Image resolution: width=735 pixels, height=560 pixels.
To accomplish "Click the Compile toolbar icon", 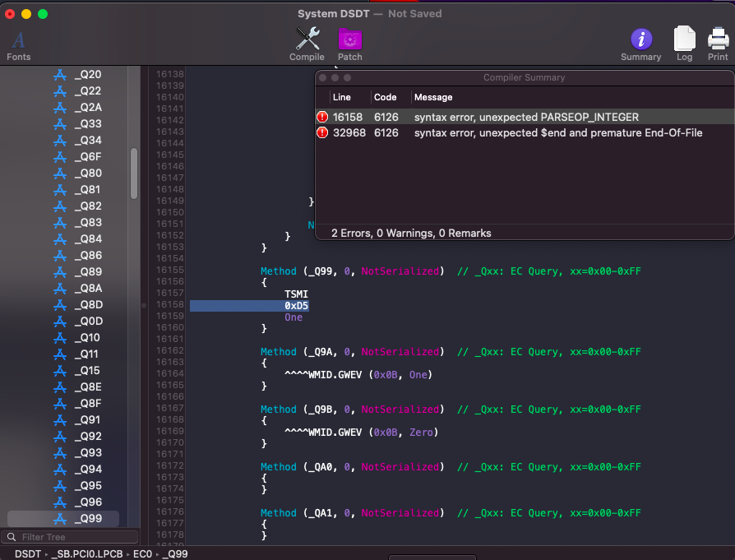I will point(307,43).
